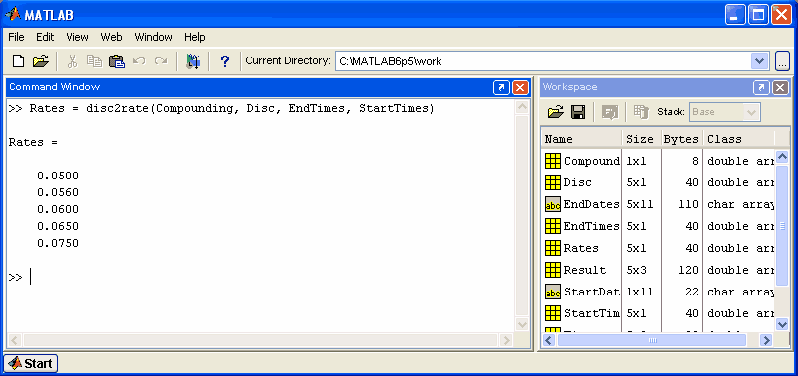Viewport: 798px width, 376px height.
Task: Browse for folder with the ellipsis button
Action: pyautogui.click(x=782, y=62)
